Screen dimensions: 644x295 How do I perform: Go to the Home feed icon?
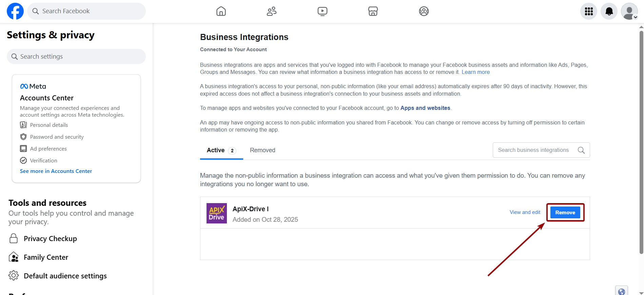[221, 11]
